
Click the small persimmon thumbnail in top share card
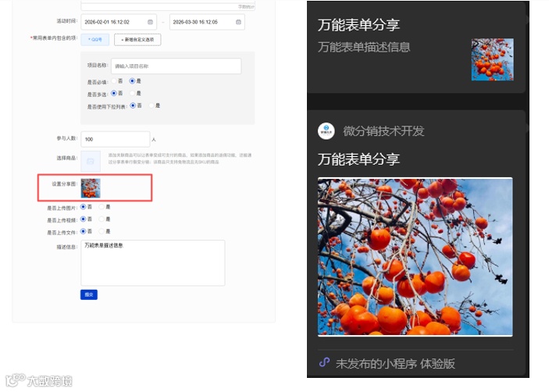(492, 59)
